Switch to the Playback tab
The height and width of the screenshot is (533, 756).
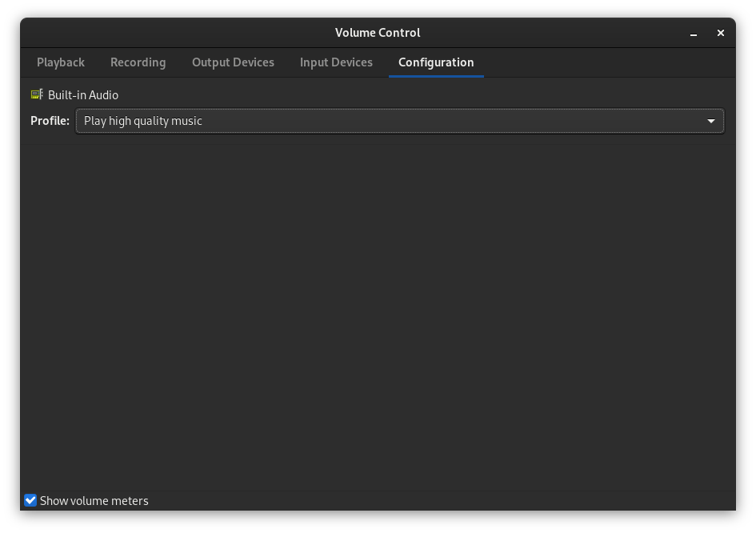tap(61, 62)
